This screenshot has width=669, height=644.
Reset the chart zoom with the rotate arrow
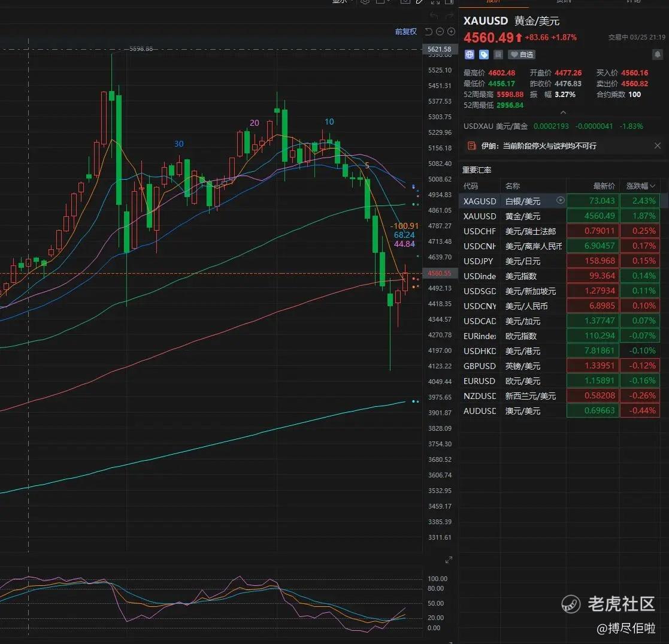(429, 32)
